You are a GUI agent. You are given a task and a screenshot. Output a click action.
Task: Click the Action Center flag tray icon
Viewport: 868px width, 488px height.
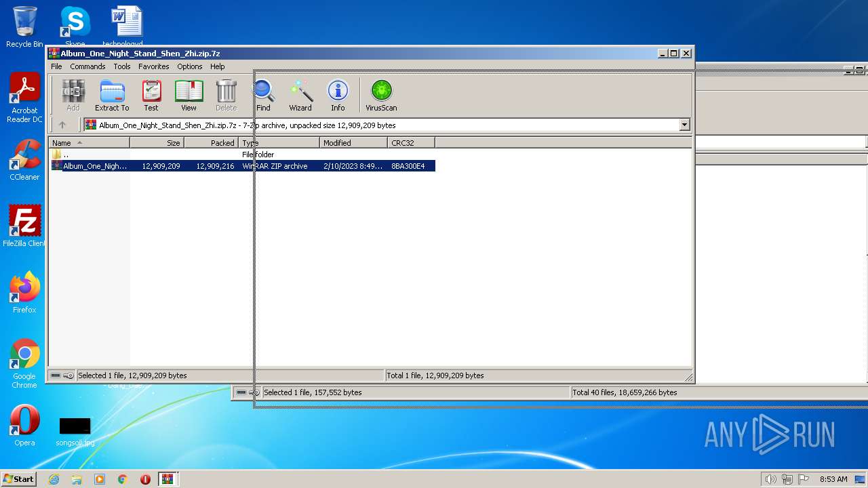point(803,479)
